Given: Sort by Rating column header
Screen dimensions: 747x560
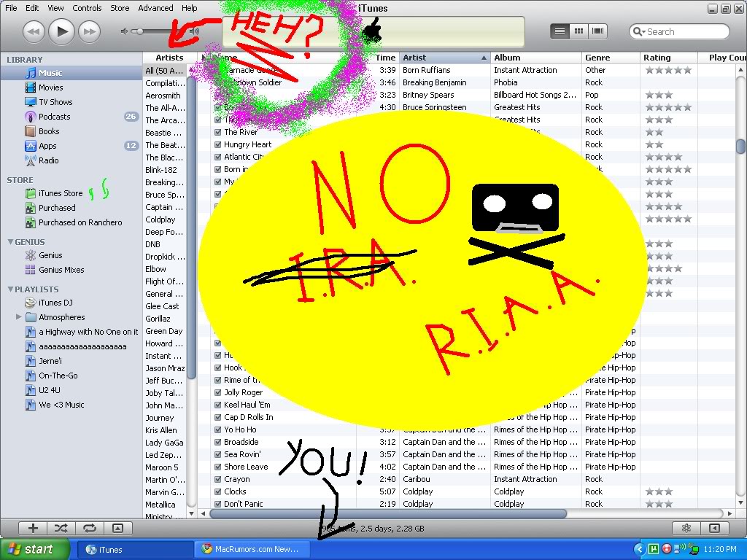Looking at the screenshot, I should (x=669, y=58).
